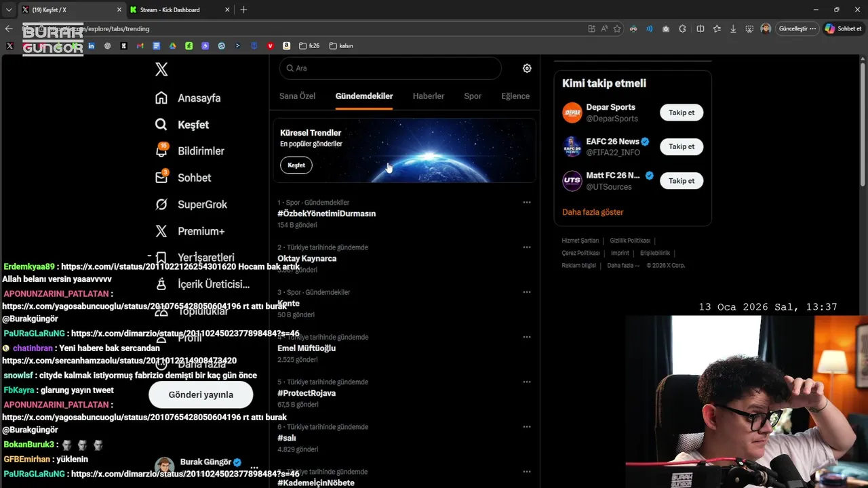Close the Keşfet / X tab
Screen dimensions: 868x488
click(x=119, y=9)
